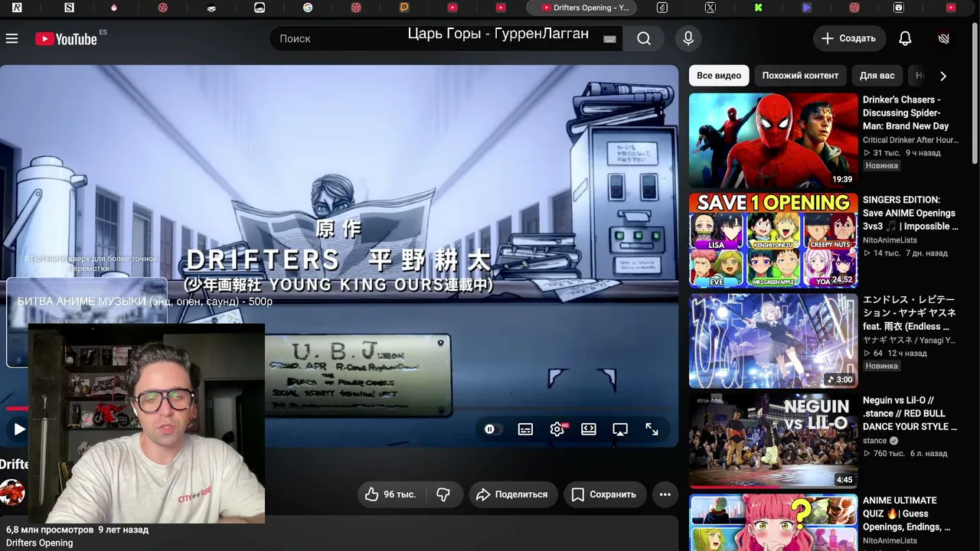The image size is (980, 551).
Task: Open Drinker's Chasers Spider-Man video thumbnail
Action: click(773, 141)
